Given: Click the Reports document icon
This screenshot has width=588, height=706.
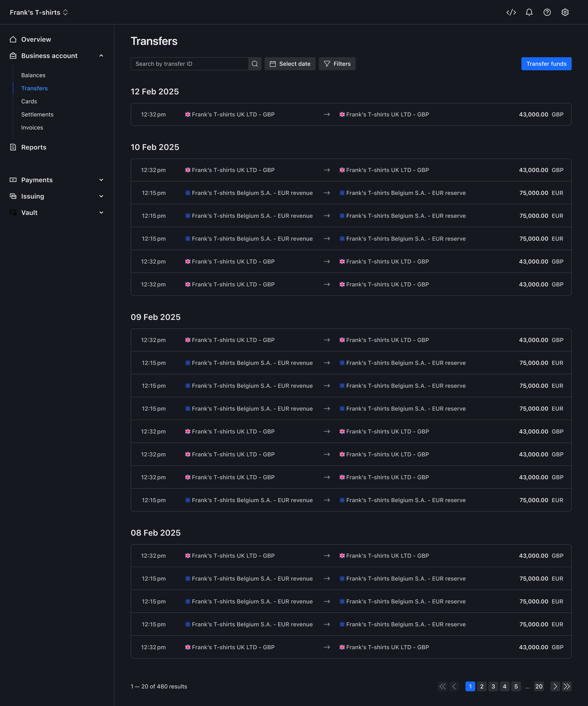Looking at the screenshot, I should pos(13,147).
